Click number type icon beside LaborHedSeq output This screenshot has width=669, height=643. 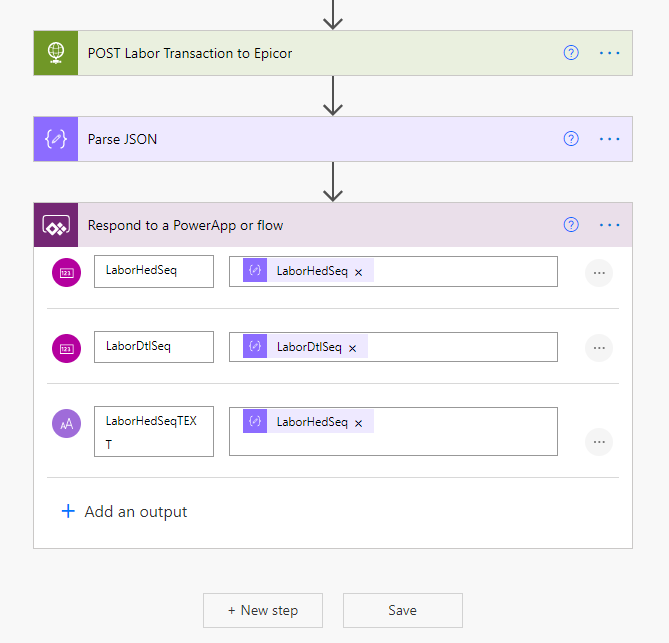66,272
